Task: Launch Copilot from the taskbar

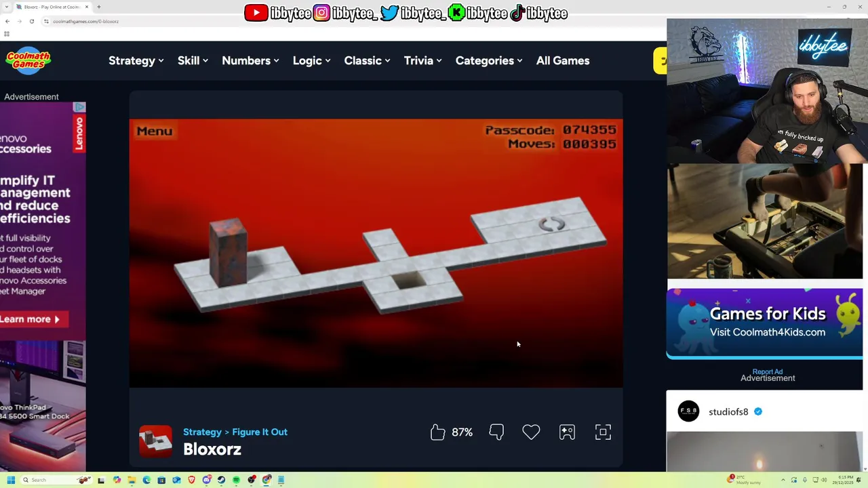Action: click(117, 480)
